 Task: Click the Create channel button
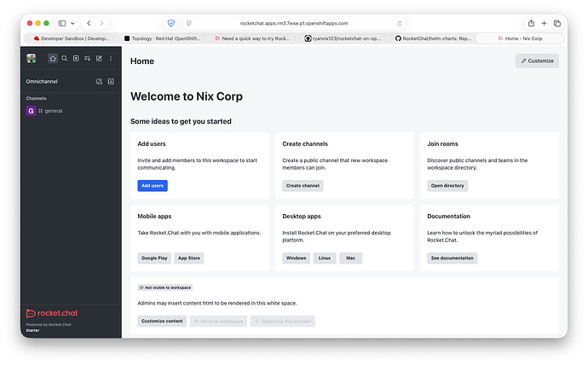click(x=303, y=186)
